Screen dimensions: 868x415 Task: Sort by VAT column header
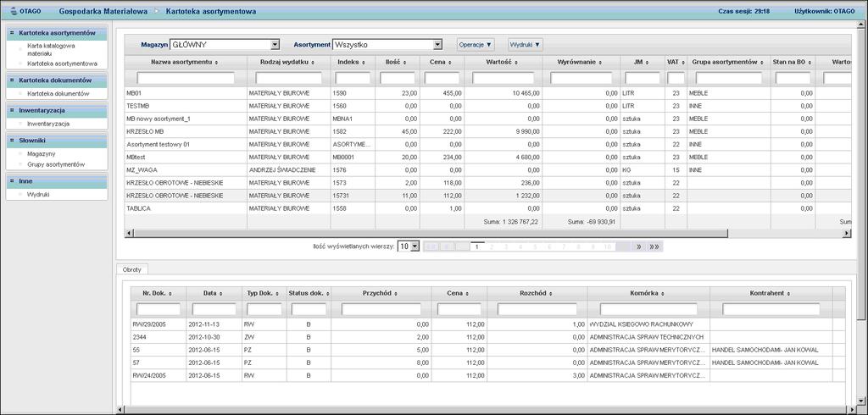coord(676,62)
